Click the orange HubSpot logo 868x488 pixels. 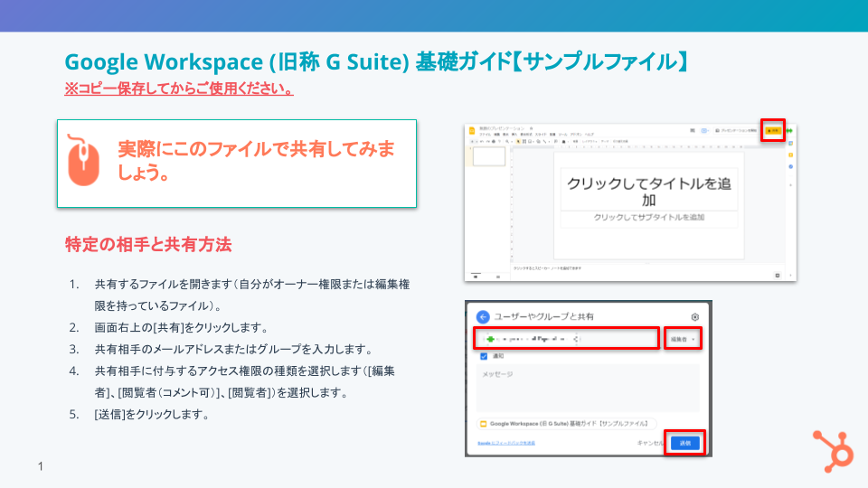834,452
